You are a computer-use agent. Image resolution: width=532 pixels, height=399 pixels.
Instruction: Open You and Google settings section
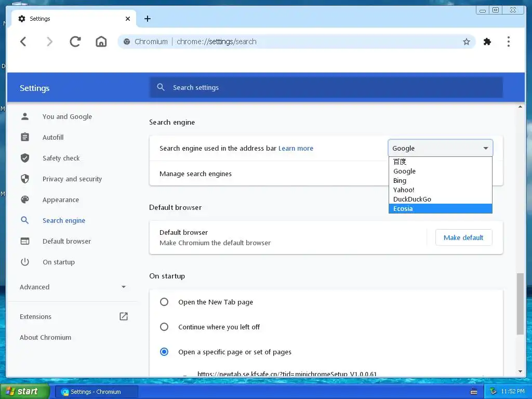click(67, 116)
